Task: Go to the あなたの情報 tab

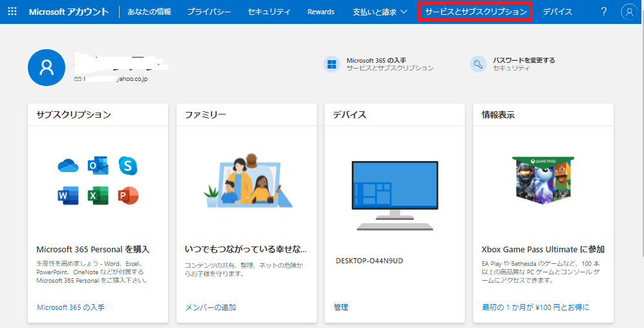Action: [x=149, y=12]
